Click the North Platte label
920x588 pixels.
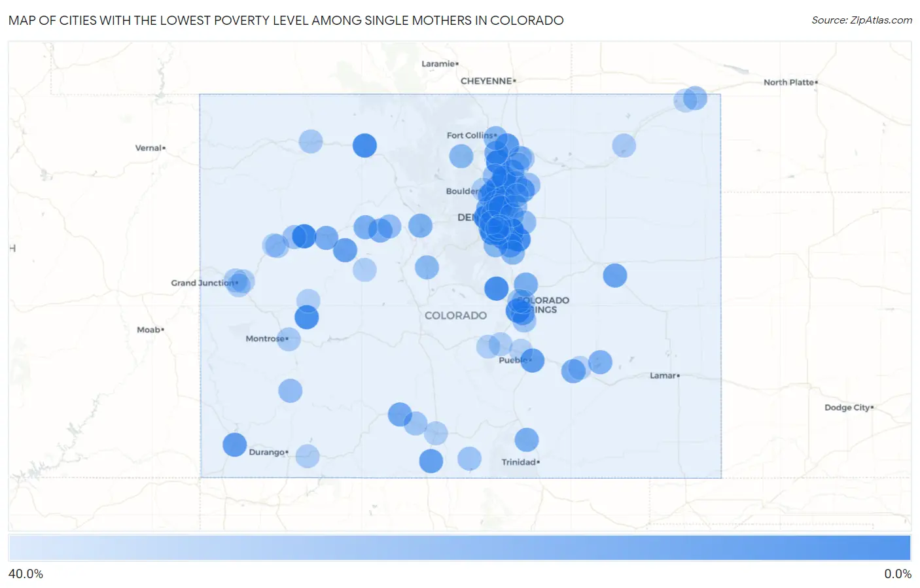coord(789,82)
